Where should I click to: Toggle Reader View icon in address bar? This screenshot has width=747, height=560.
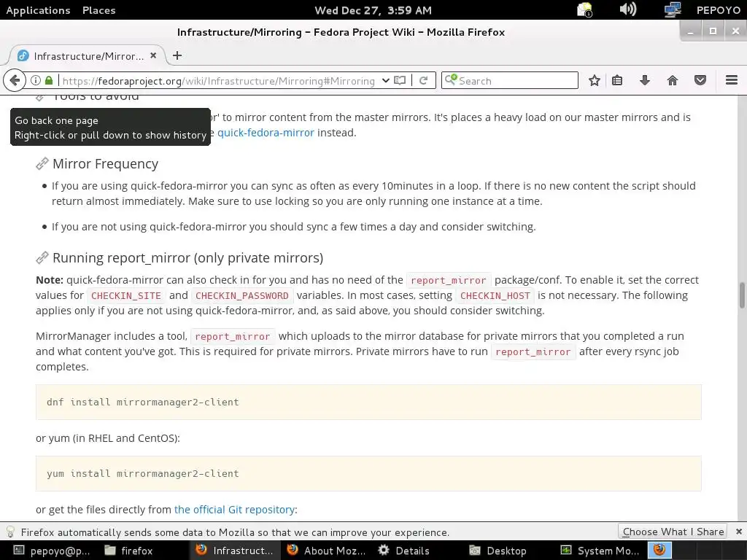pos(400,80)
